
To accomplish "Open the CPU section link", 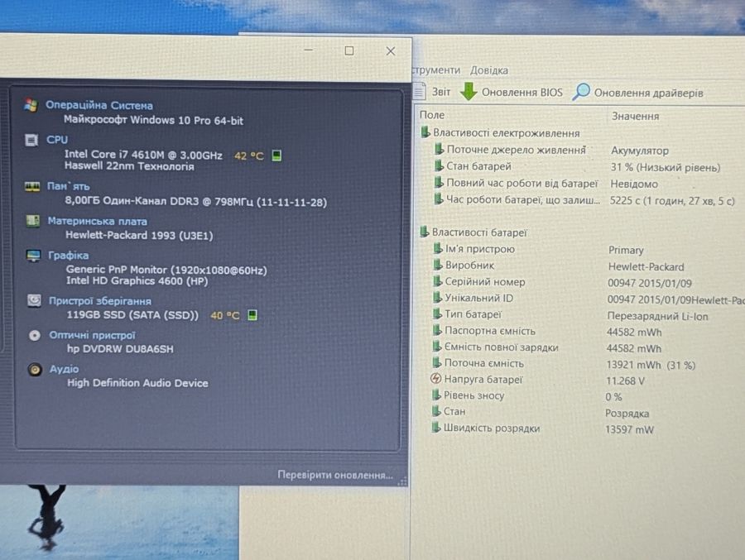I will (x=57, y=140).
